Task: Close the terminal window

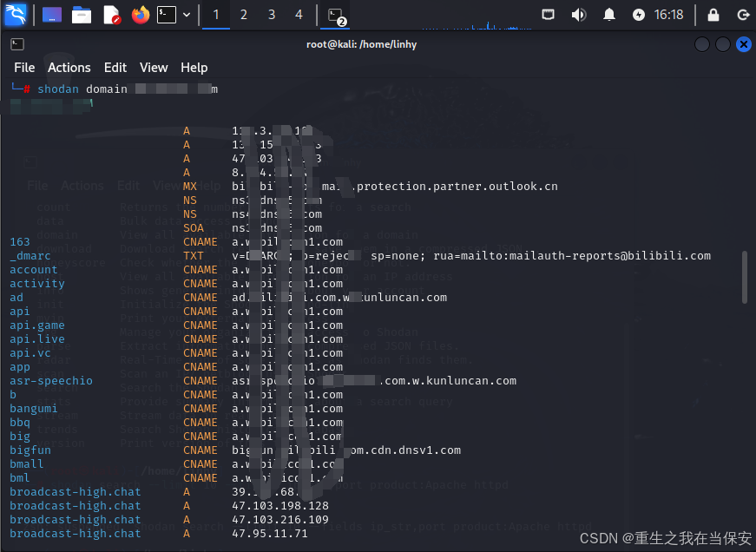Action: tap(744, 44)
